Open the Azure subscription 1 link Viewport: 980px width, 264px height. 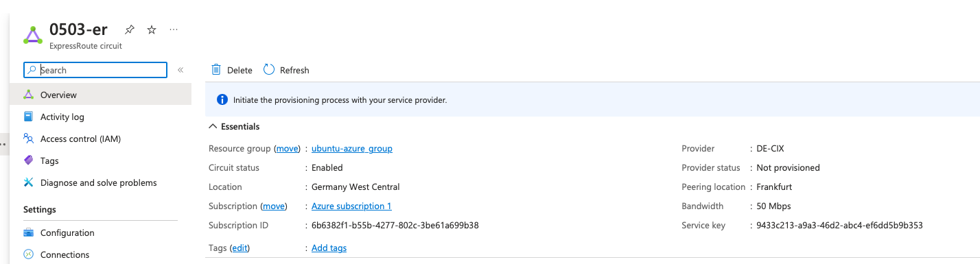pos(351,206)
